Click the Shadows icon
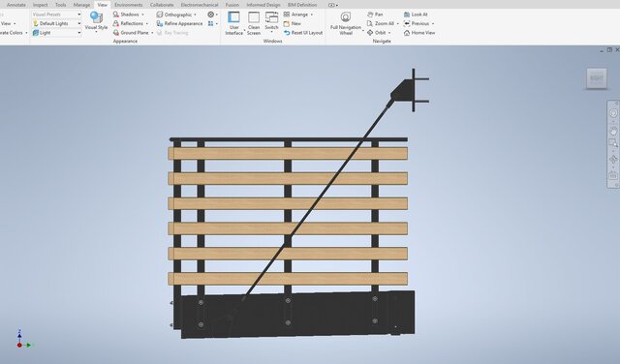The height and width of the screenshot is (364, 620). pyautogui.click(x=116, y=15)
